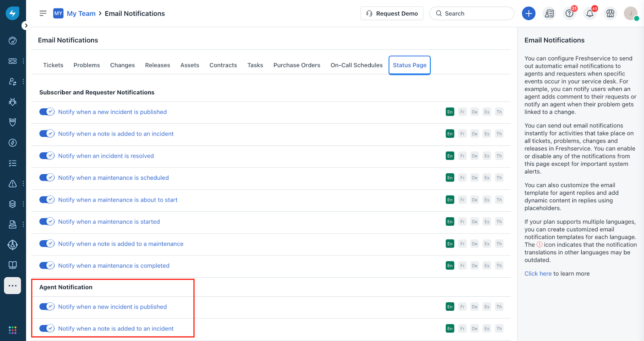The image size is (644, 341).
Task: Expand the sidebar with the arrow
Action: pyautogui.click(x=26, y=25)
